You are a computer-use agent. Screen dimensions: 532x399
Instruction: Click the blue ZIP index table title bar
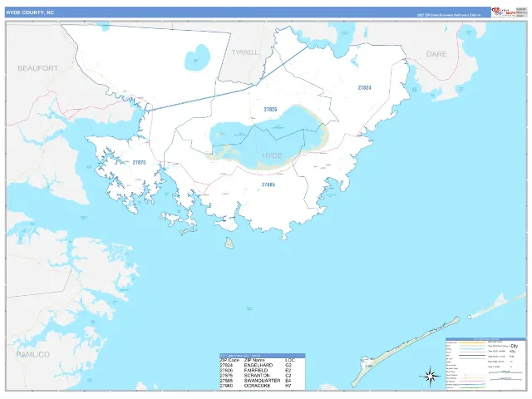click(x=263, y=356)
